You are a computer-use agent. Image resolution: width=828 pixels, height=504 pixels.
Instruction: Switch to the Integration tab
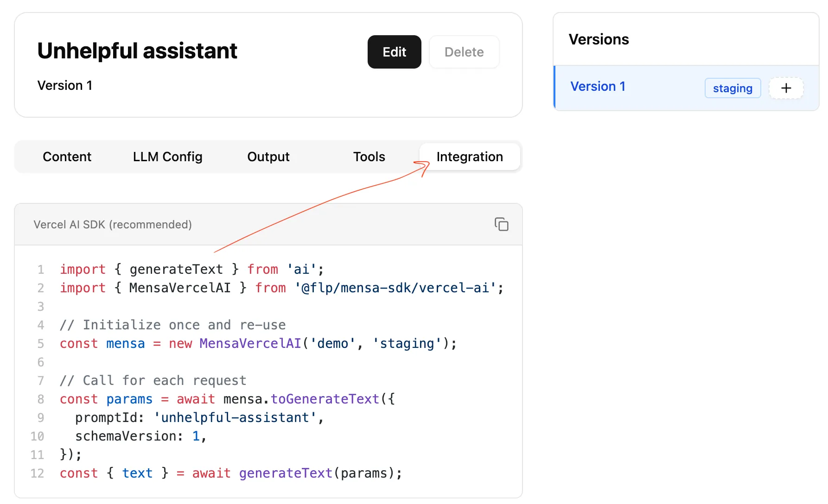pos(469,157)
